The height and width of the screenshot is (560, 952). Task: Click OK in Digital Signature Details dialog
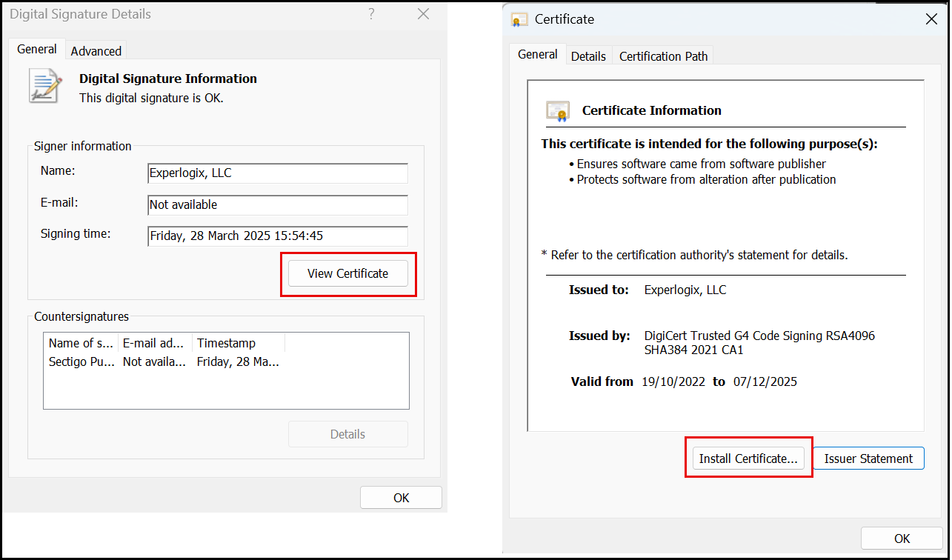tap(401, 498)
